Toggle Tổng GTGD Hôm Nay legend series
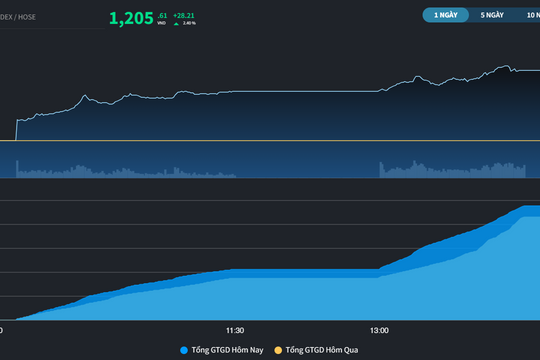 pos(222,350)
